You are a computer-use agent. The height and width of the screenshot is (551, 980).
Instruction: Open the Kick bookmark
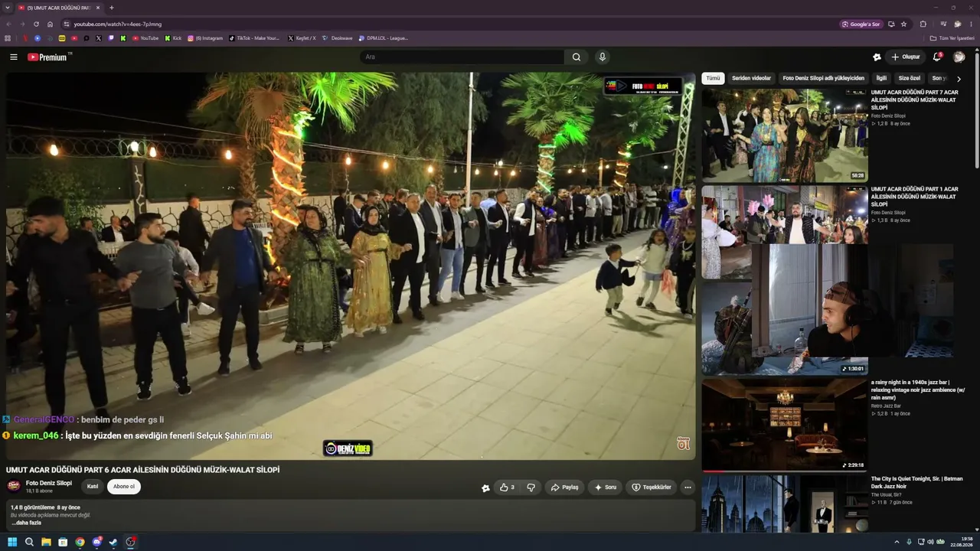click(173, 38)
